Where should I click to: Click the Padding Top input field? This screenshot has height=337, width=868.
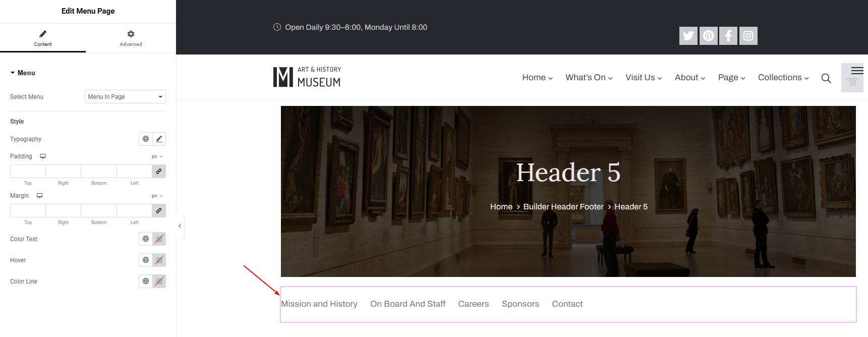coord(28,172)
